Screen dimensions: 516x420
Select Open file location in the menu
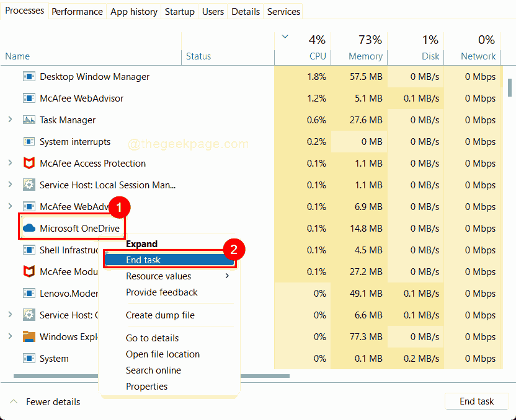(162, 354)
